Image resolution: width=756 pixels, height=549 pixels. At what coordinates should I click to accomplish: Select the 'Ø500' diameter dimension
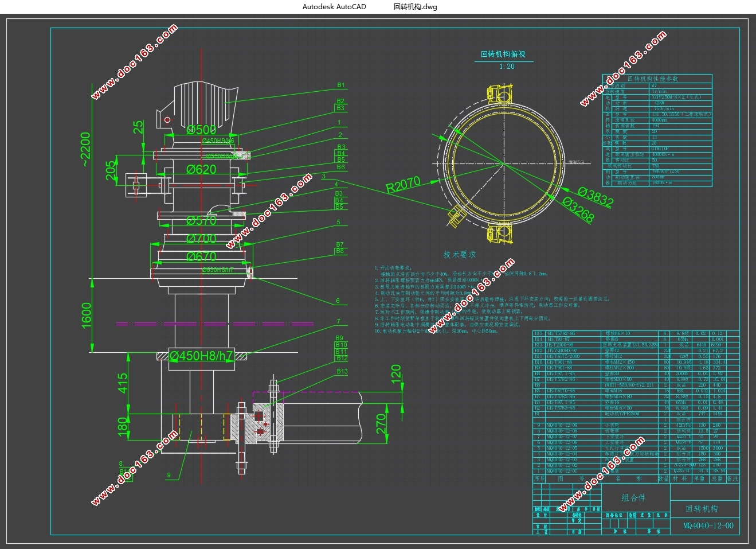[x=202, y=130]
